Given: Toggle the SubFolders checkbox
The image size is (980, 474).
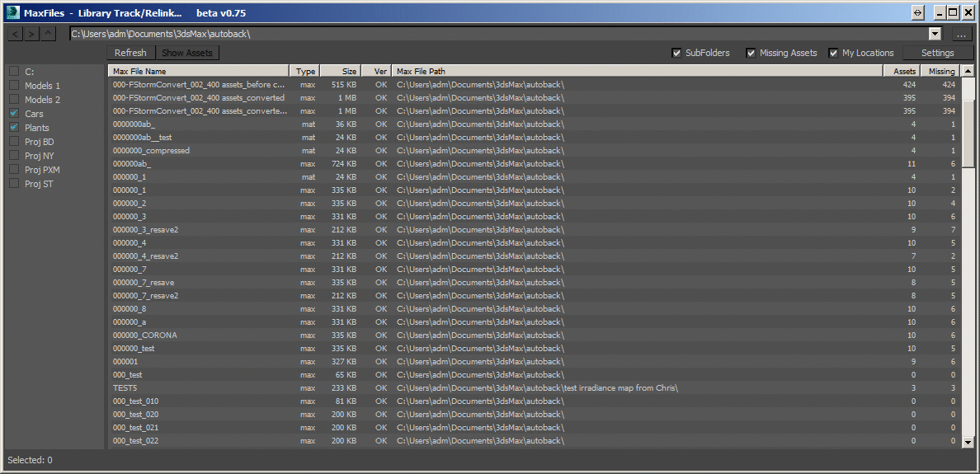Looking at the screenshot, I should coord(676,53).
